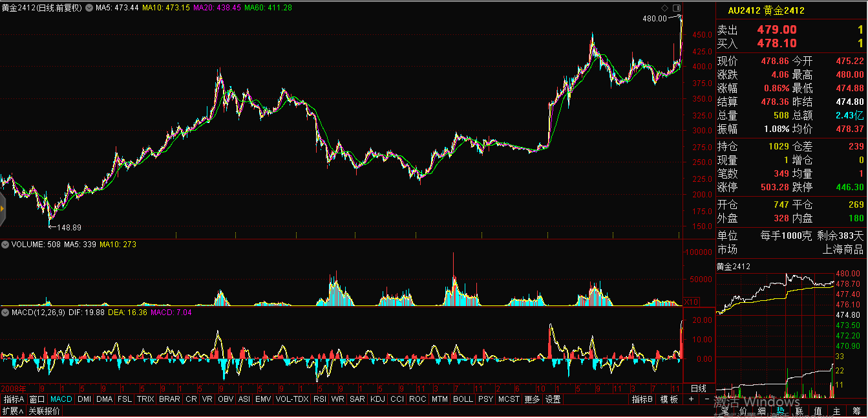The width and height of the screenshot is (868, 418).
Task: Select the 关联报价 tab
Action: tap(45, 411)
